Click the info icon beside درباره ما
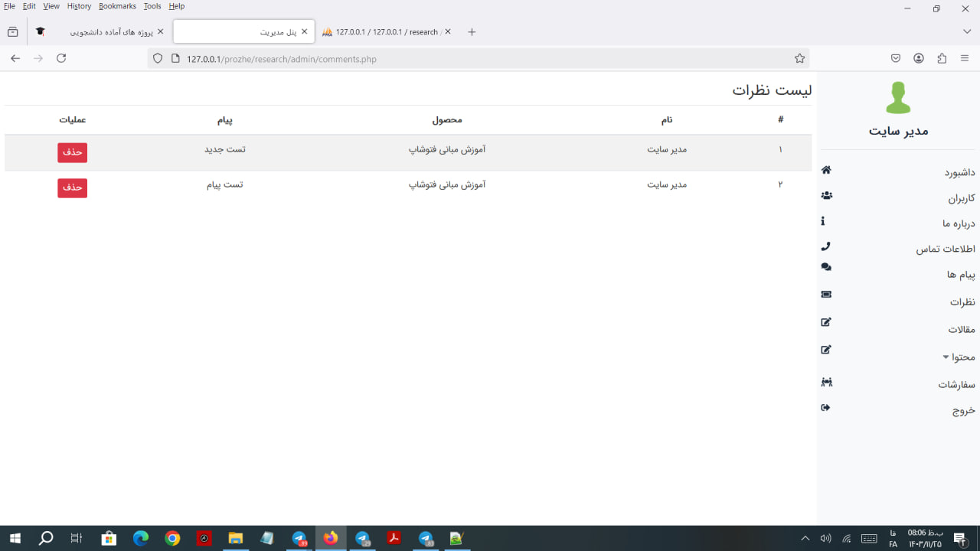 823,220
